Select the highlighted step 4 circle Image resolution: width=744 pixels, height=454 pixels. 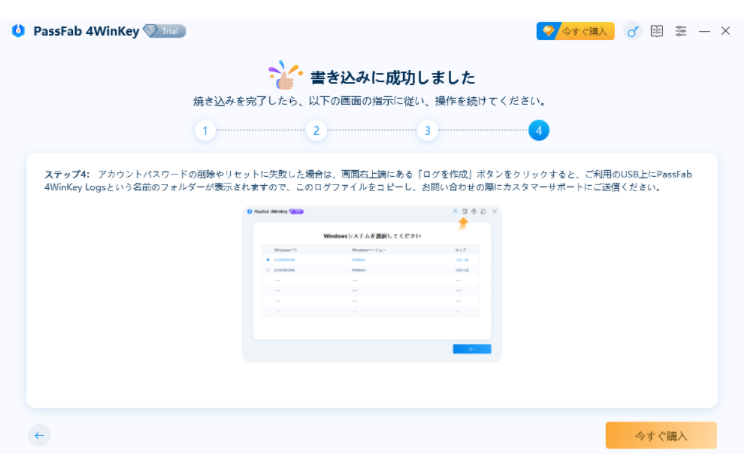539,130
